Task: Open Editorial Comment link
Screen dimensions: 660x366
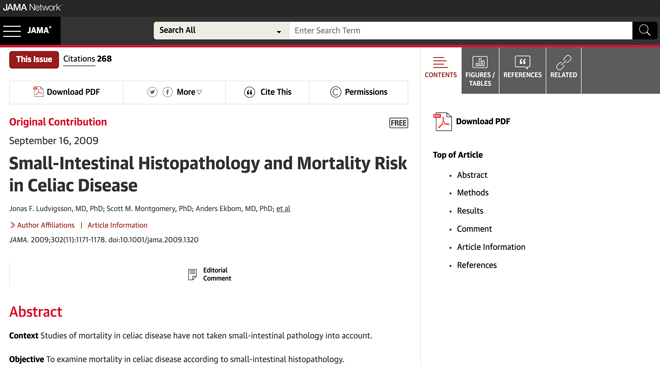Action: click(x=217, y=274)
